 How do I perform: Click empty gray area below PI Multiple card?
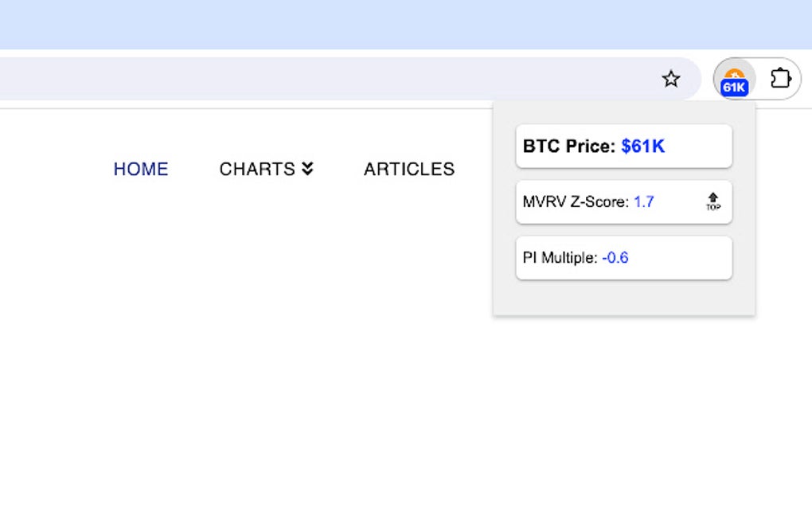[x=623, y=298]
